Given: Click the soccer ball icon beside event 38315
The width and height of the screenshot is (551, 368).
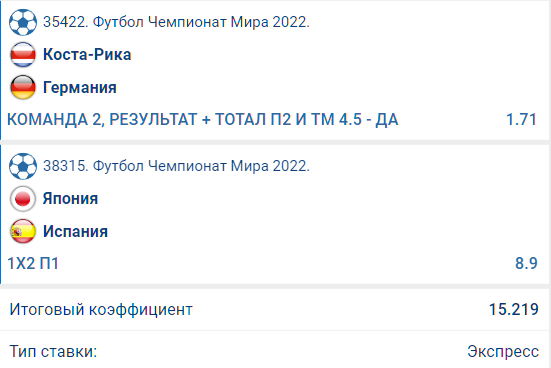Looking at the screenshot, I should pos(23,166).
